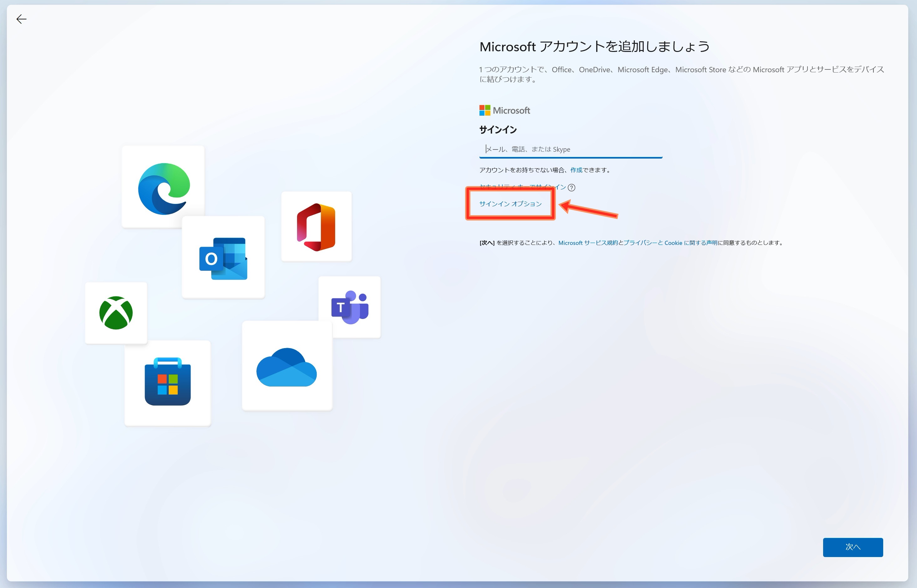Click the Microsoft Edge icon tile

(x=163, y=187)
